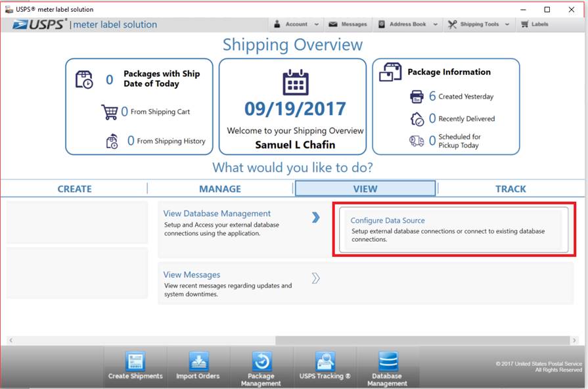Click the Shipping History package icon

112,141
